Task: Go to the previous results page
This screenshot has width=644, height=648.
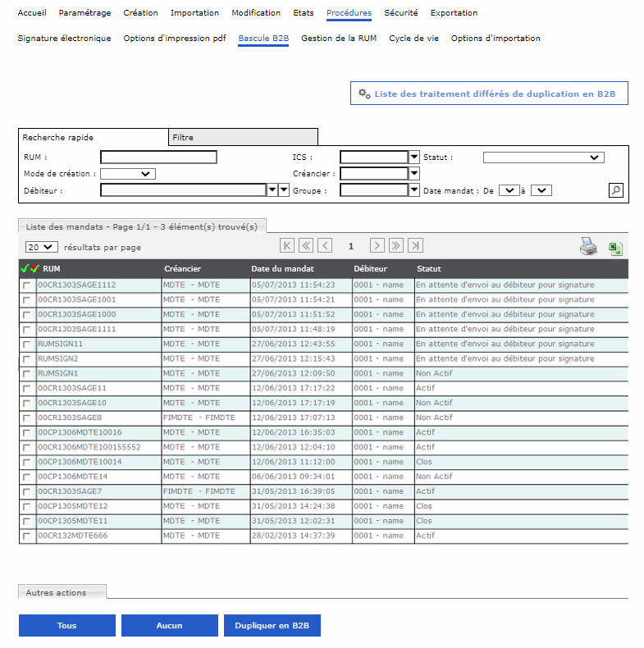Action: coord(325,245)
